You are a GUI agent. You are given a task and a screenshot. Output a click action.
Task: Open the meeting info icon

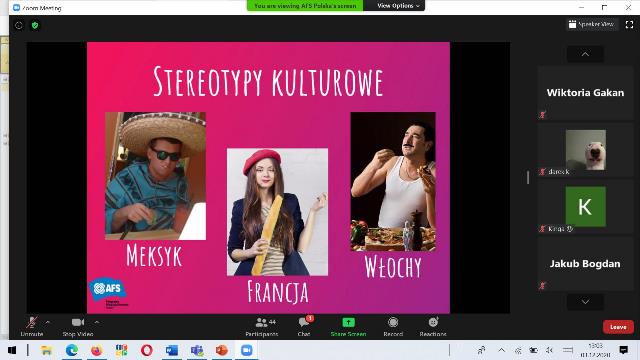(19, 25)
